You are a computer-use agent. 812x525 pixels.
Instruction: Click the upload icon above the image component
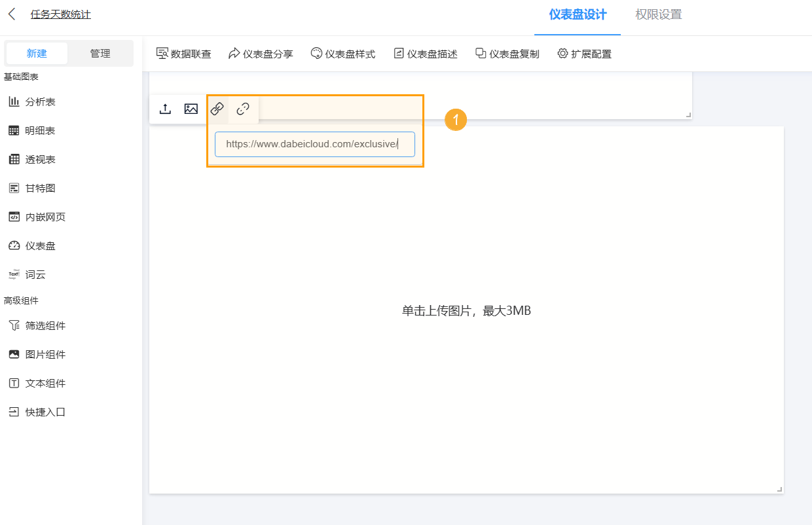tap(165, 109)
